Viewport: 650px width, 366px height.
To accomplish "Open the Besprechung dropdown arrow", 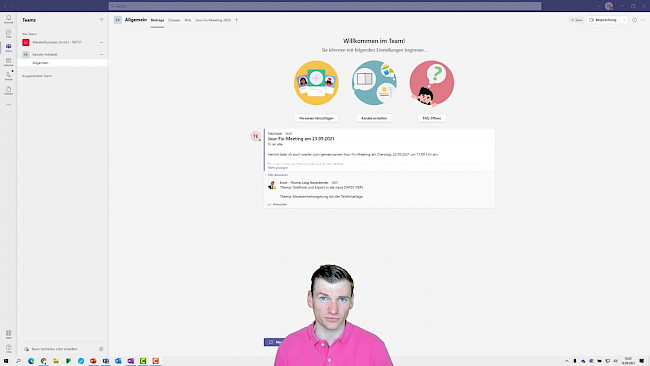I will 624,20.
